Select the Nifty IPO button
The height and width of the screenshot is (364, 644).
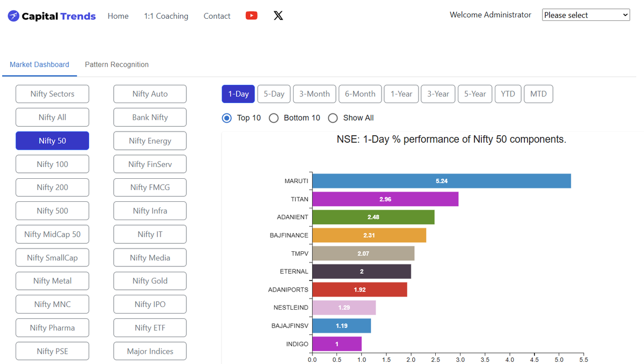[x=150, y=304]
